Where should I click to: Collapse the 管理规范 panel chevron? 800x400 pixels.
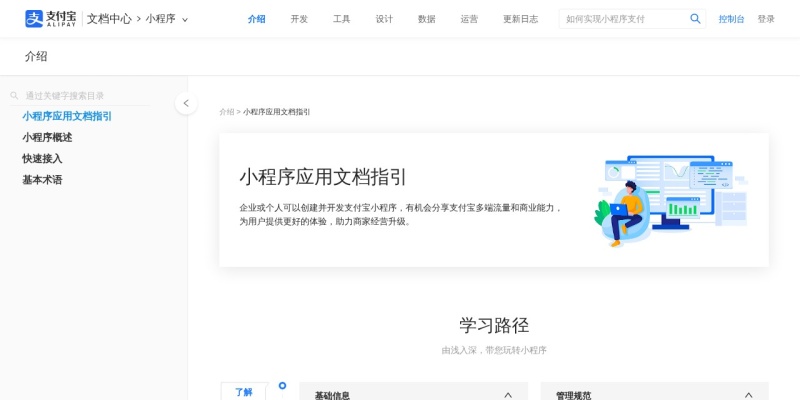pyautogui.click(x=748, y=395)
